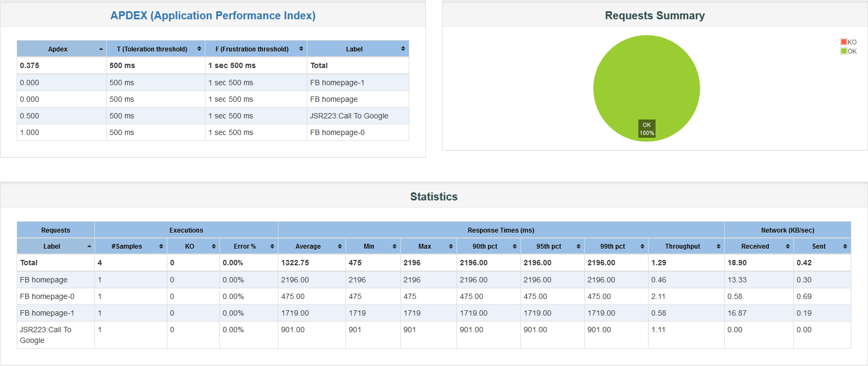The width and height of the screenshot is (868, 366).
Task: Click sort arrows on F (Frustration threshold) header
Action: coord(301,49)
